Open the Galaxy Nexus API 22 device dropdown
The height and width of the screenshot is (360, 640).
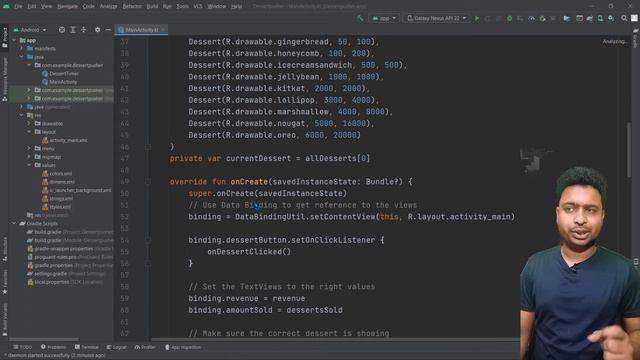(x=436, y=18)
